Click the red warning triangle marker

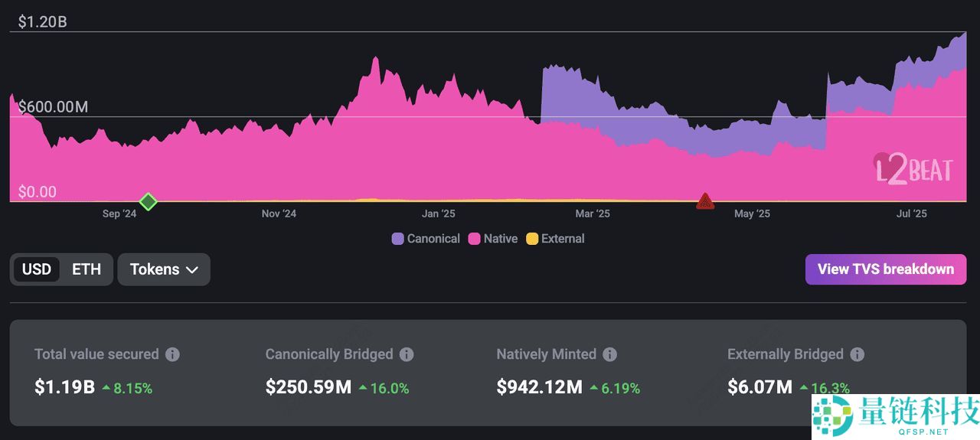click(705, 202)
